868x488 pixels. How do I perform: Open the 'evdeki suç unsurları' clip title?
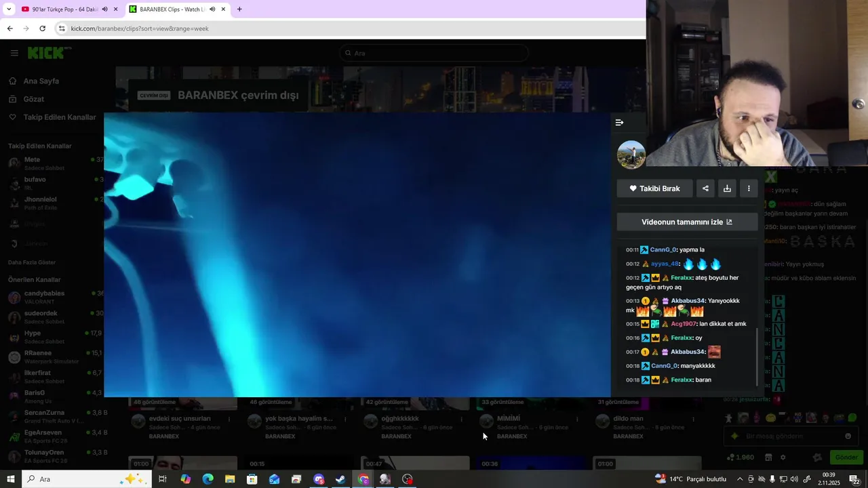click(180, 419)
